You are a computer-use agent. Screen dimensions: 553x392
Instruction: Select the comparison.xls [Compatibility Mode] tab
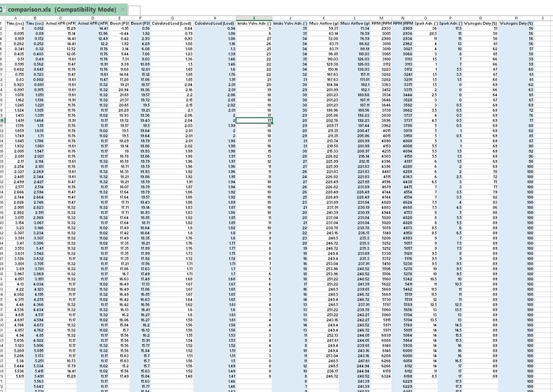tap(63, 10)
